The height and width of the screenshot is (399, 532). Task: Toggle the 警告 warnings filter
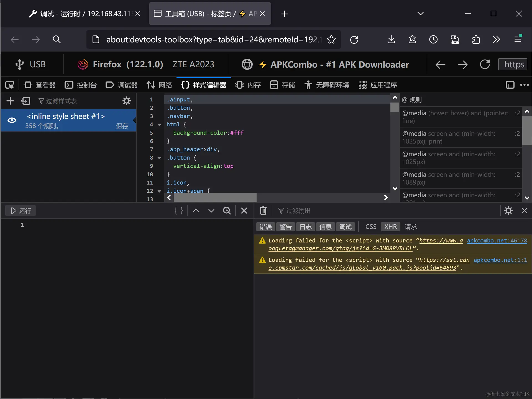pos(285,227)
